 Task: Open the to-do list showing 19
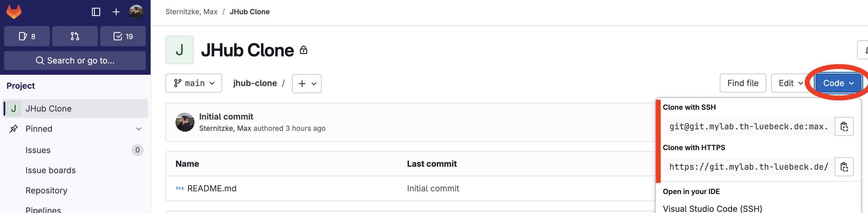pos(123,36)
